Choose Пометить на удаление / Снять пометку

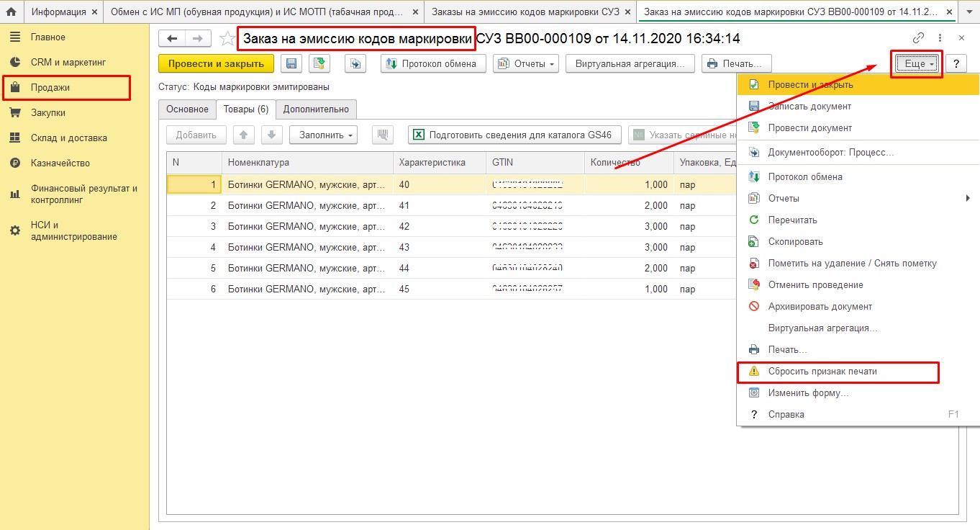point(858,263)
